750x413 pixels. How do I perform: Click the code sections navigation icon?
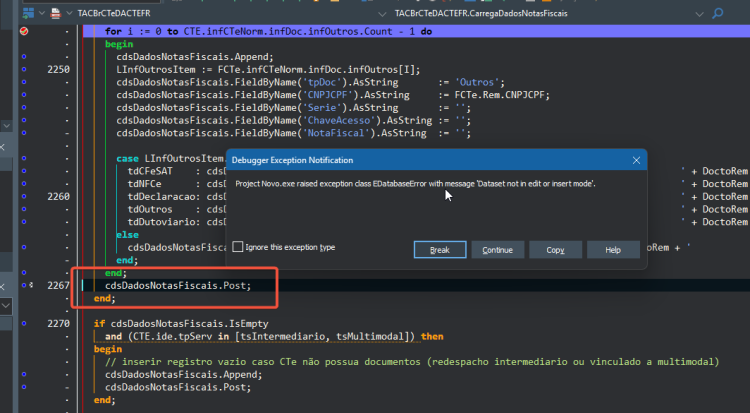(28, 13)
